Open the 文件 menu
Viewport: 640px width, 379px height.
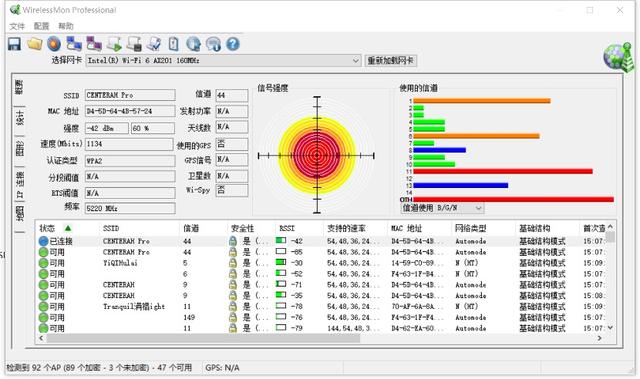coord(17,26)
